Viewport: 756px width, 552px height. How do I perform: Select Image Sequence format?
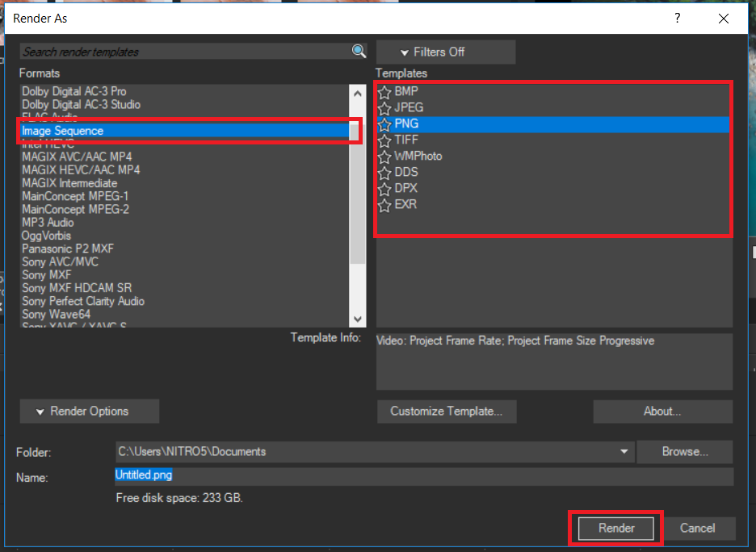click(x=185, y=131)
